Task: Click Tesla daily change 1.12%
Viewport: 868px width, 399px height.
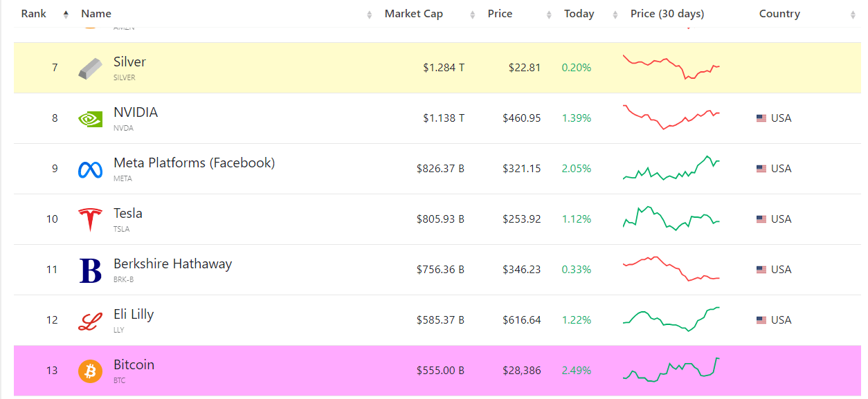Action: coord(577,219)
